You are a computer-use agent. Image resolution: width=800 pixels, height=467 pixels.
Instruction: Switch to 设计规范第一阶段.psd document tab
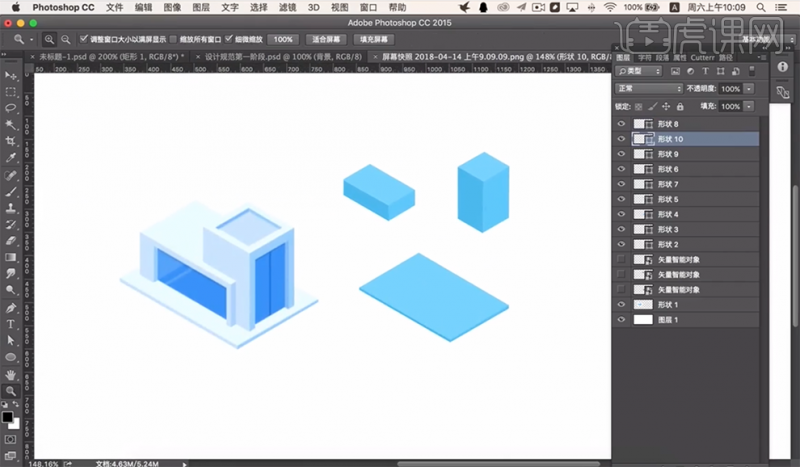tap(283, 57)
